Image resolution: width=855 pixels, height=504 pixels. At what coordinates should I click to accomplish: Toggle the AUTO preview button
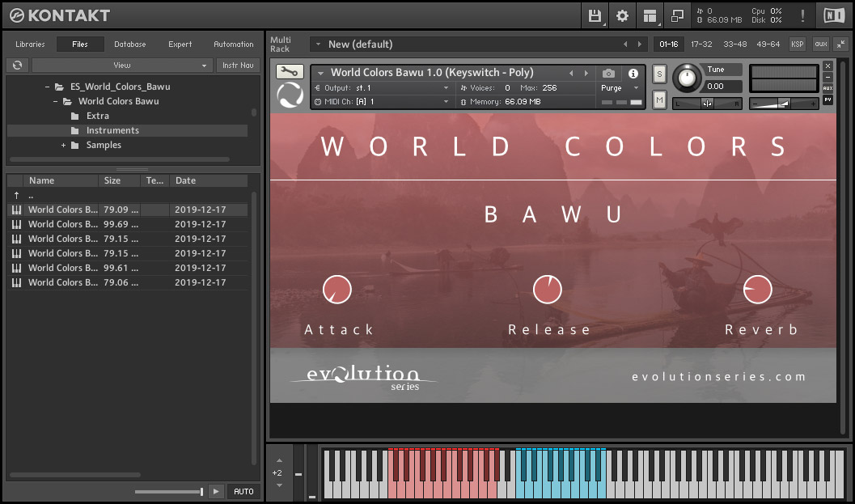(x=243, y=491)
